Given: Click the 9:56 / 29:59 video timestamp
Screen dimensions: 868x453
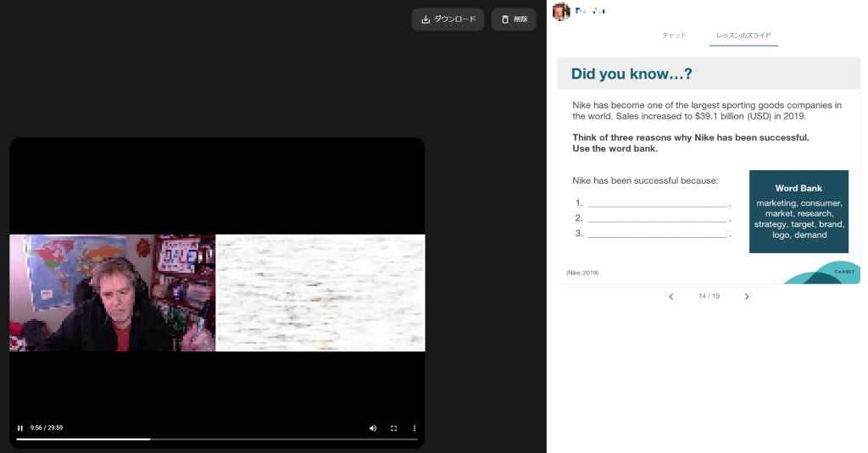Looking at the screenshot, I should 47,428.
